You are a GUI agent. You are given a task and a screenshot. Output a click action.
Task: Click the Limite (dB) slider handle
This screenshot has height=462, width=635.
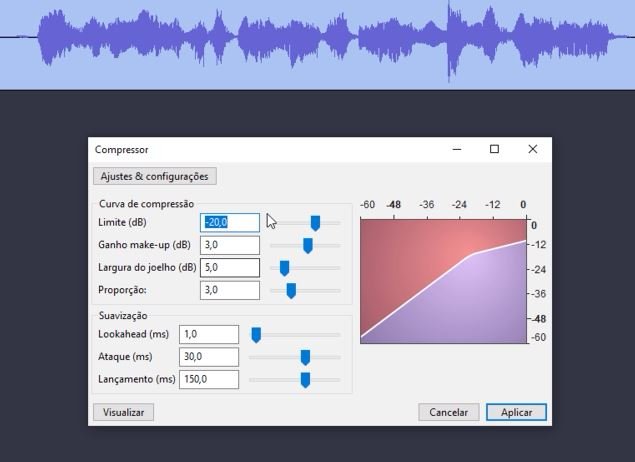[315, 223]
